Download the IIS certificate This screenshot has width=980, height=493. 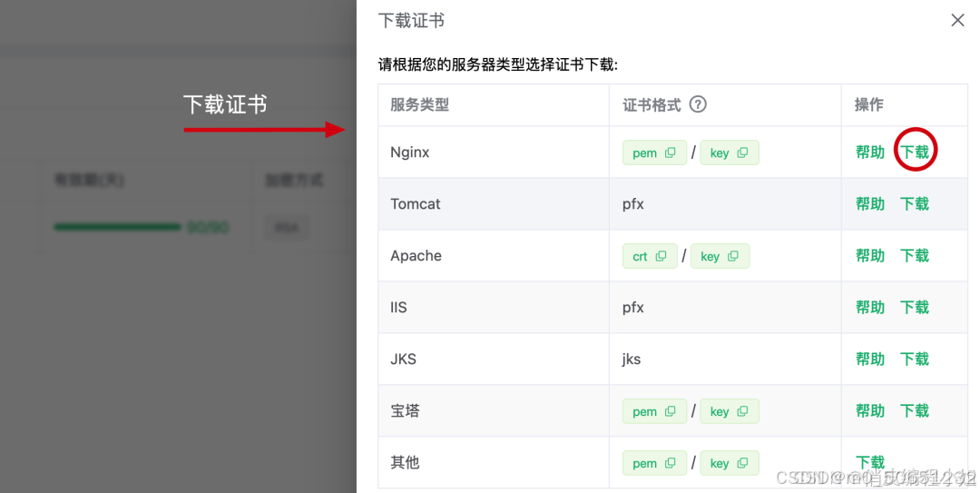pos(915,307)
